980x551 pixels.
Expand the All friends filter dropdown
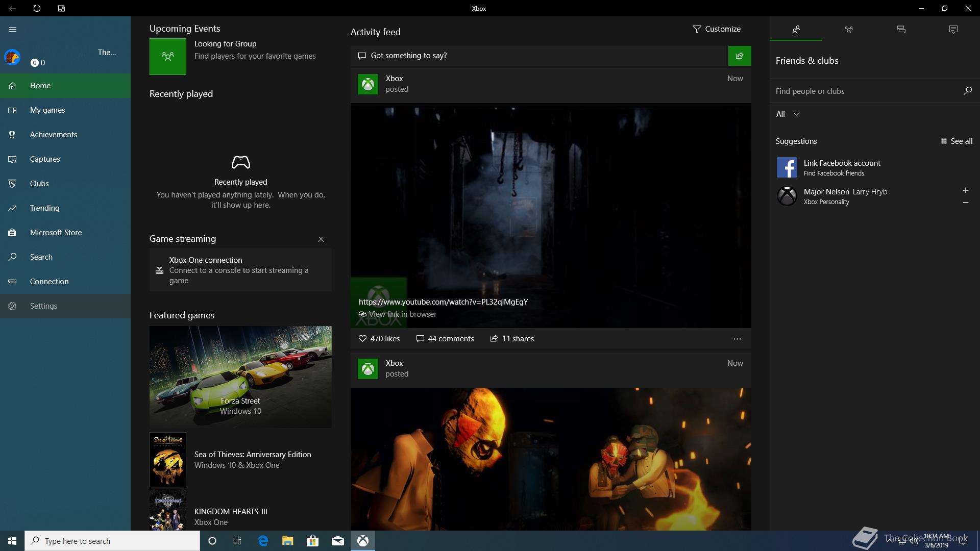click(x=788, y=114)
